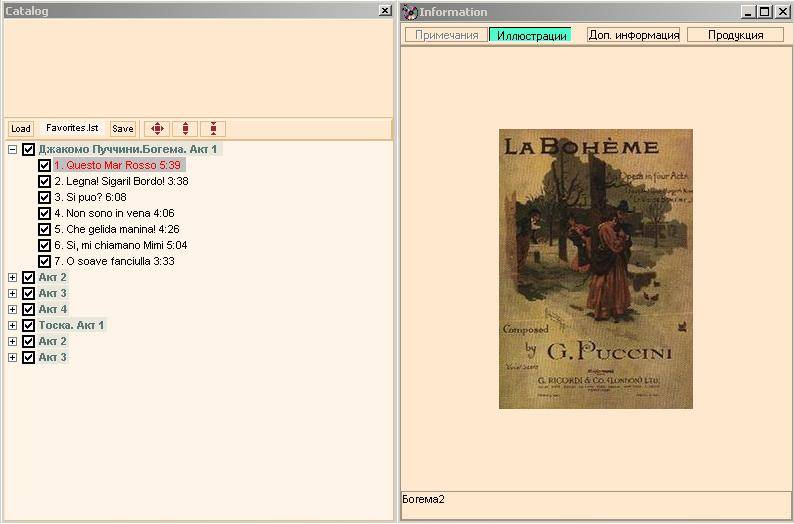Image resolution: width=794 pixels, height=524 pixels.
Task: Open the Доп. информация tab
Action: 633,35
